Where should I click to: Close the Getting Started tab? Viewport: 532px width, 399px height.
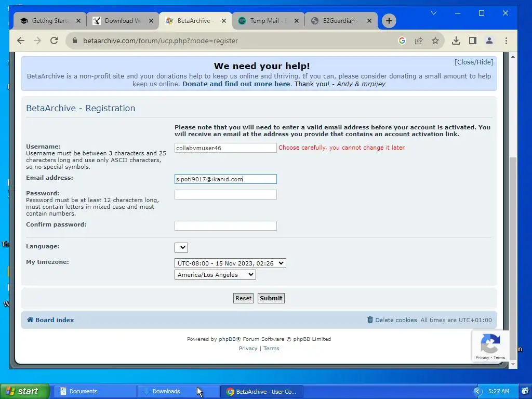click(x=78, y=21)
